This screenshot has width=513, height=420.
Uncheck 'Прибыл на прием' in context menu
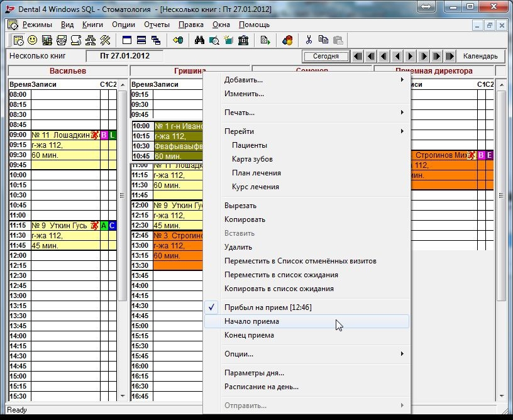267,307
